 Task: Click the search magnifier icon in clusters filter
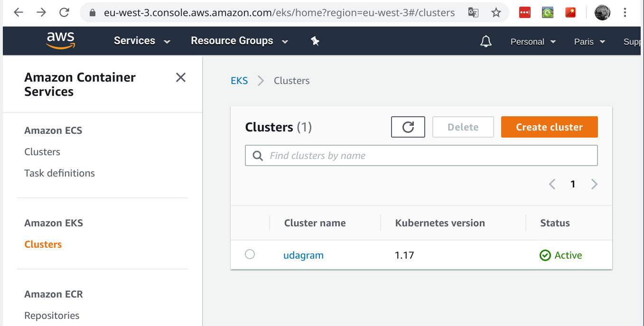[x=258, y=156]
